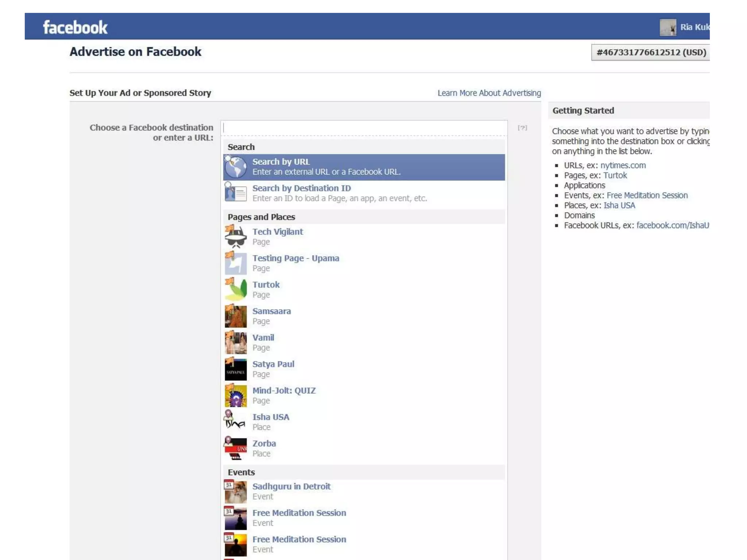Select the Satya Paul page entry
The width and height of the screenshot is (747, 560).
pyautogui.click(x=273, y=364)
